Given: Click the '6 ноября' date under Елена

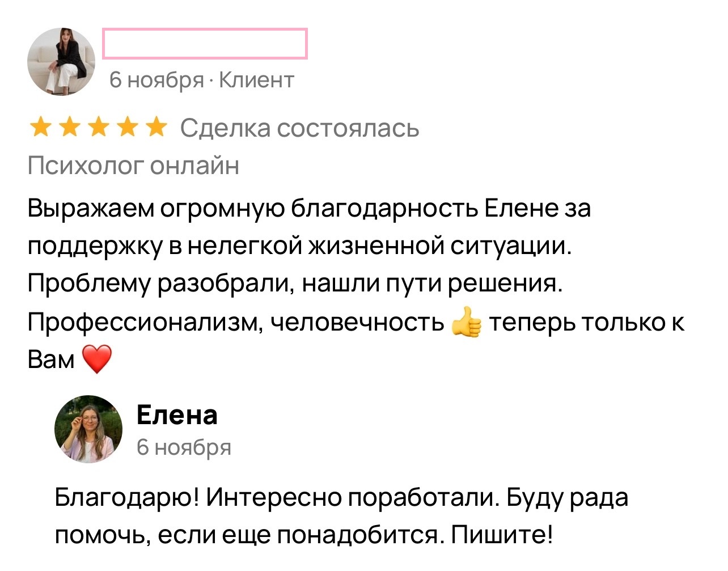Looking at the screenshot, I should point(184,447).
